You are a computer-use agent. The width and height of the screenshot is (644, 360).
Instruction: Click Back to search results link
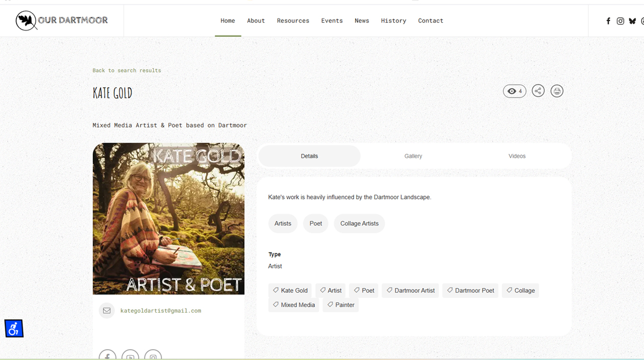126,71
